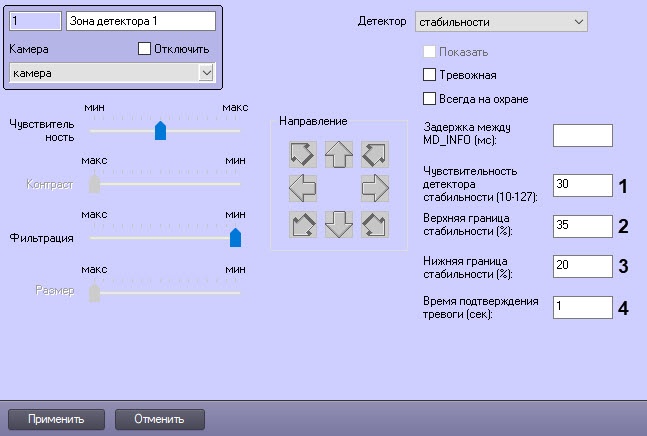Click the Верхняя граница стабильности field
The image size is (647, 436).
(x=581, y=225)
